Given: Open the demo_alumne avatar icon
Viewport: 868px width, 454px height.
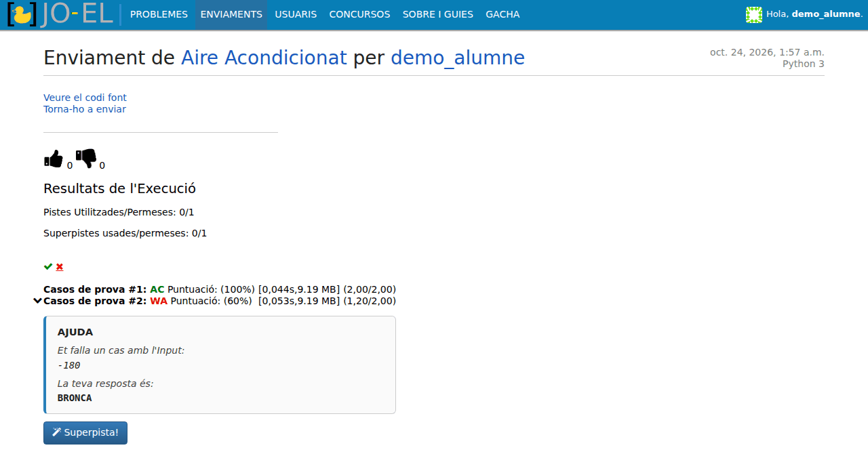Looking at the screenshot, I should (x=754, y=14).
